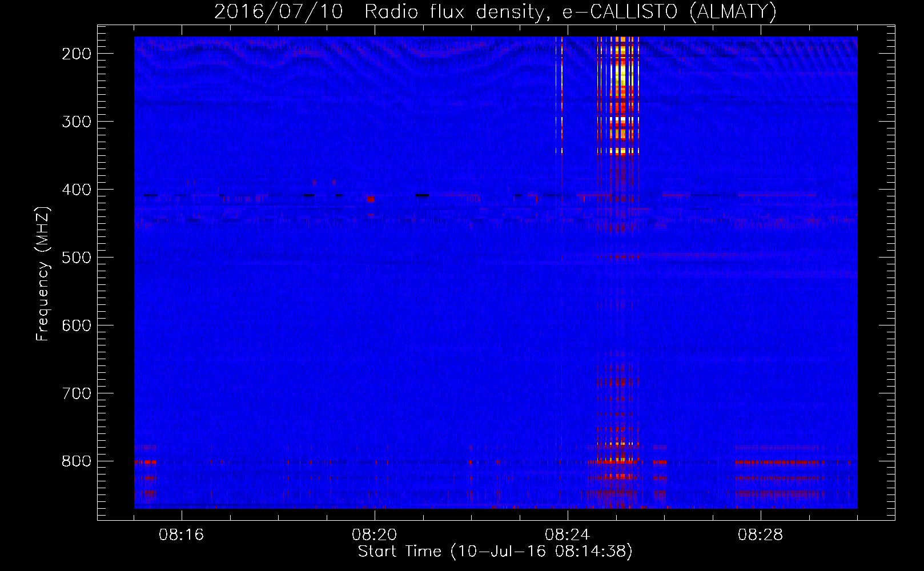Click the 08:24 time tick label
Image resolution: width=924 pixels, height=571 pixels.
568,535
